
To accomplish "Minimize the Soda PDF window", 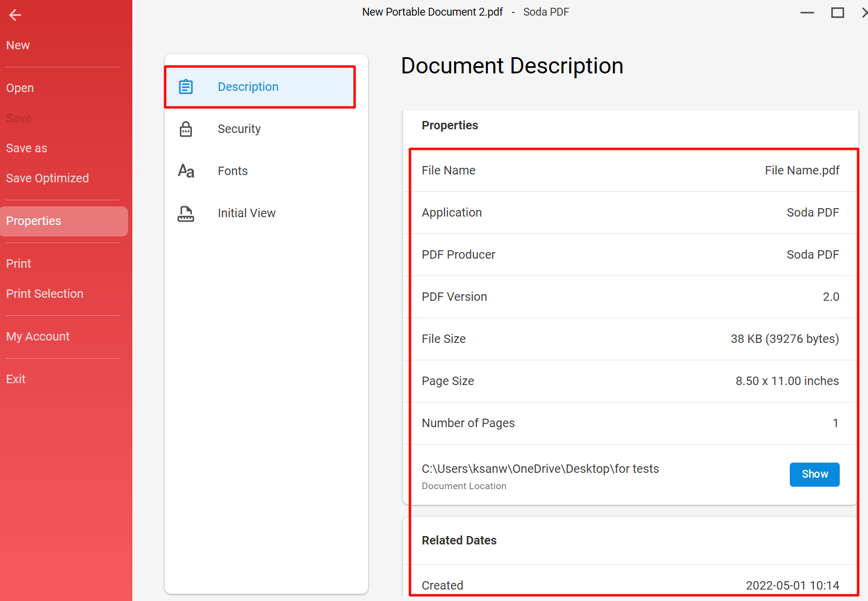I will click(807, 13).
